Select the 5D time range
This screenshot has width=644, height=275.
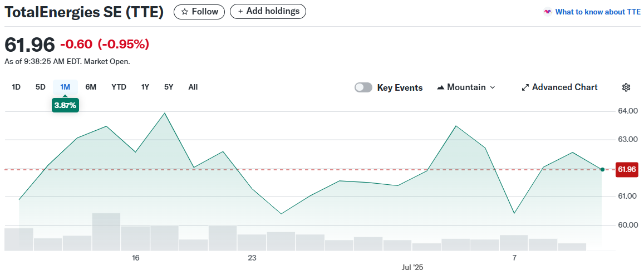point(40,87)
